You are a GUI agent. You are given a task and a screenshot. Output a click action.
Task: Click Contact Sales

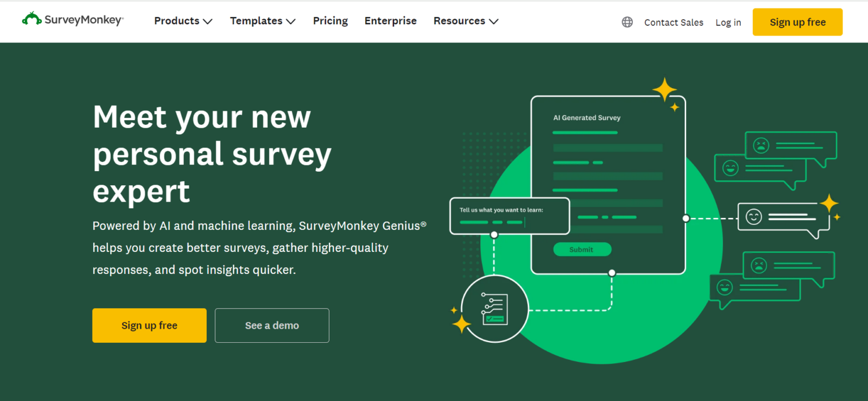pos(674,23)
